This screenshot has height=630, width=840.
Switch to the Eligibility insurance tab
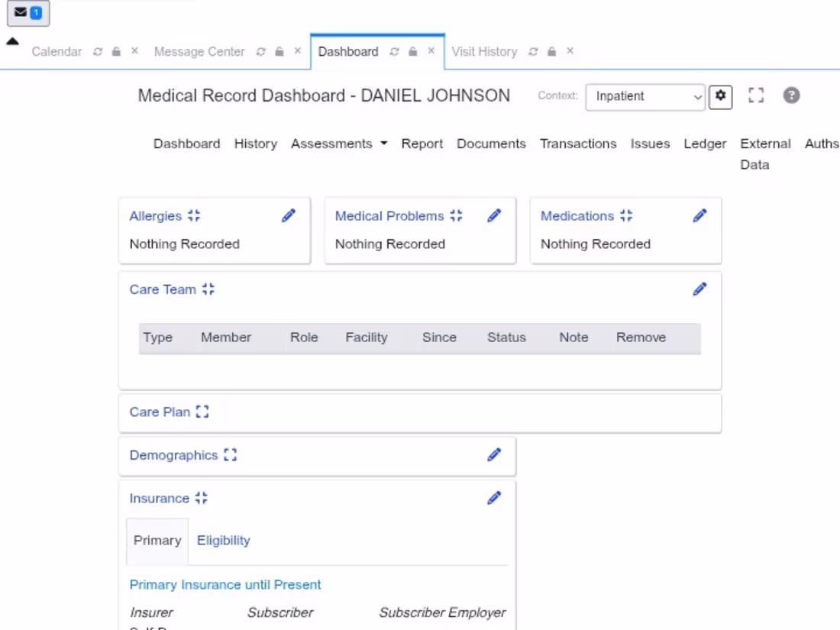point(224,541)
